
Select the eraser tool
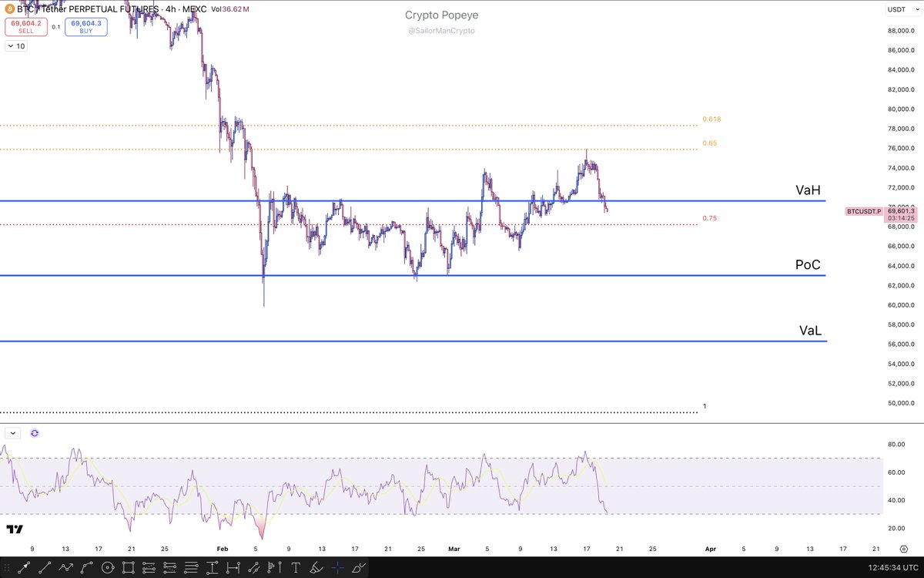pyautogui.click(x=316, y=568)
